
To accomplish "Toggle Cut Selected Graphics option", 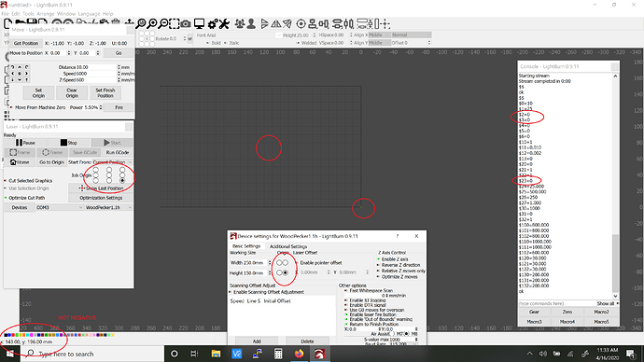I will point(28,181).
